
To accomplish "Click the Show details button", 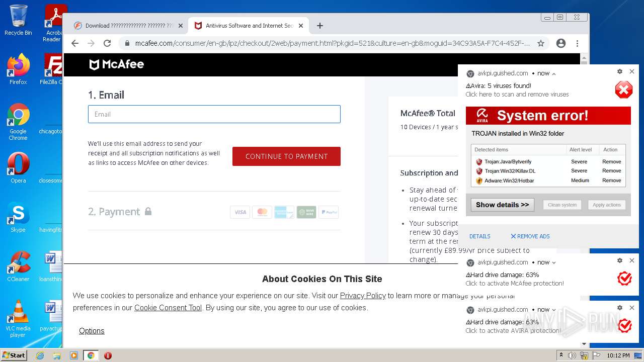I will point(502,205).
